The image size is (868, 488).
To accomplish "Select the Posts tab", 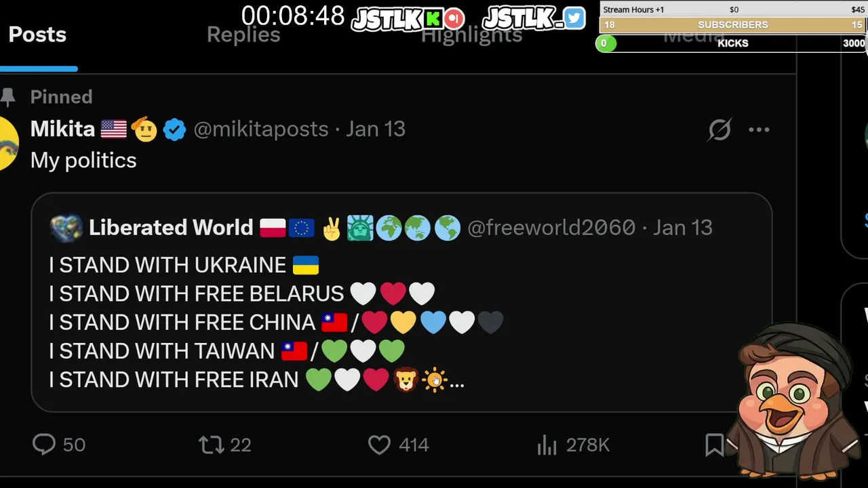I will (x=37, y=35).
